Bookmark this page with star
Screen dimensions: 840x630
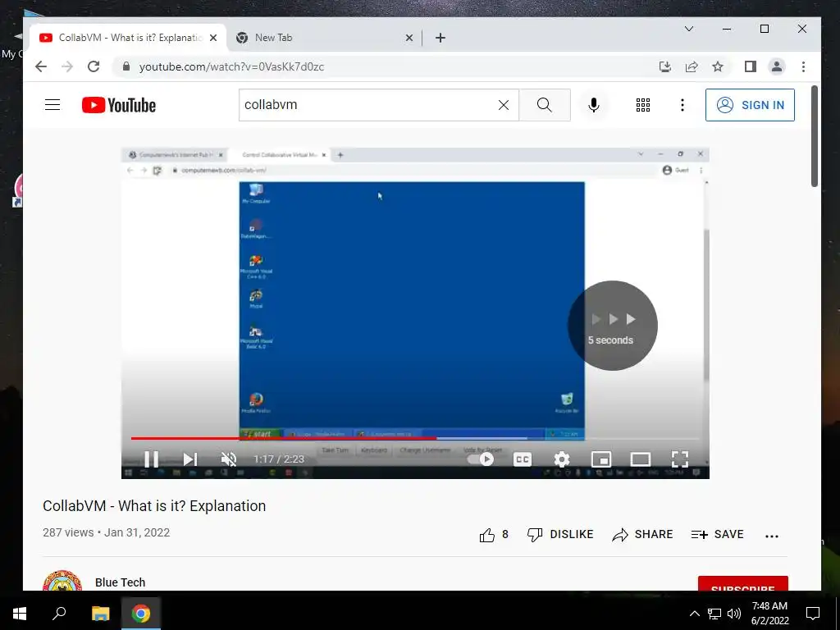point(718,66)
